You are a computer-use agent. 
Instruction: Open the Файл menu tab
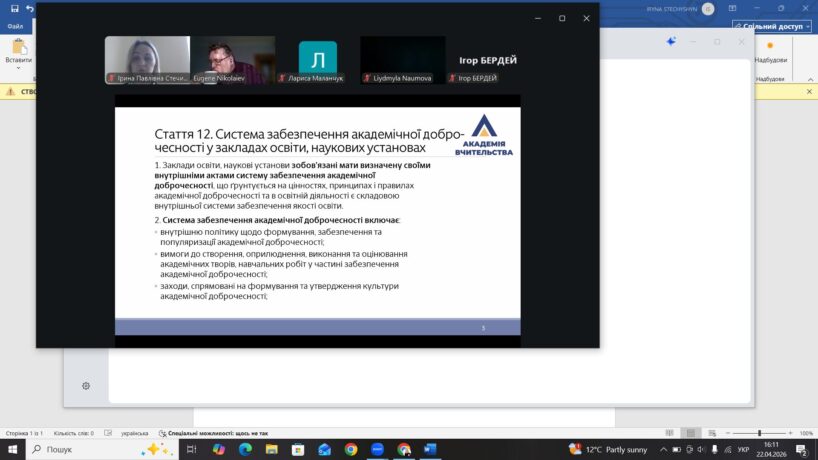click(15, 27)
